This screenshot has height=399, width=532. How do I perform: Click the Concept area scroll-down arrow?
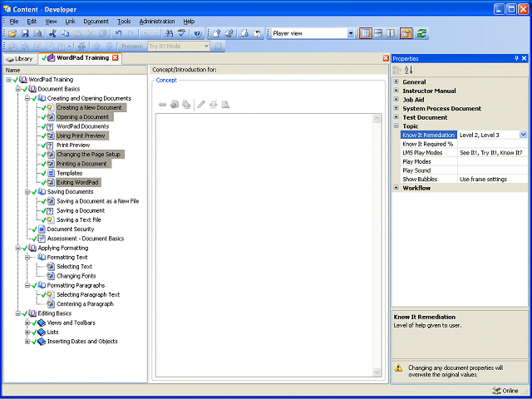click(x=377, y=372)
